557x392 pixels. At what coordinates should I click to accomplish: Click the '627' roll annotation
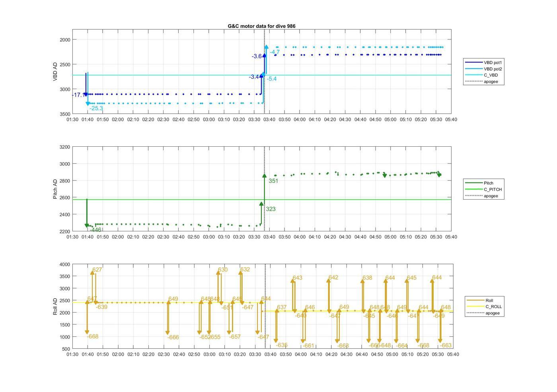[x=97, y=270]
